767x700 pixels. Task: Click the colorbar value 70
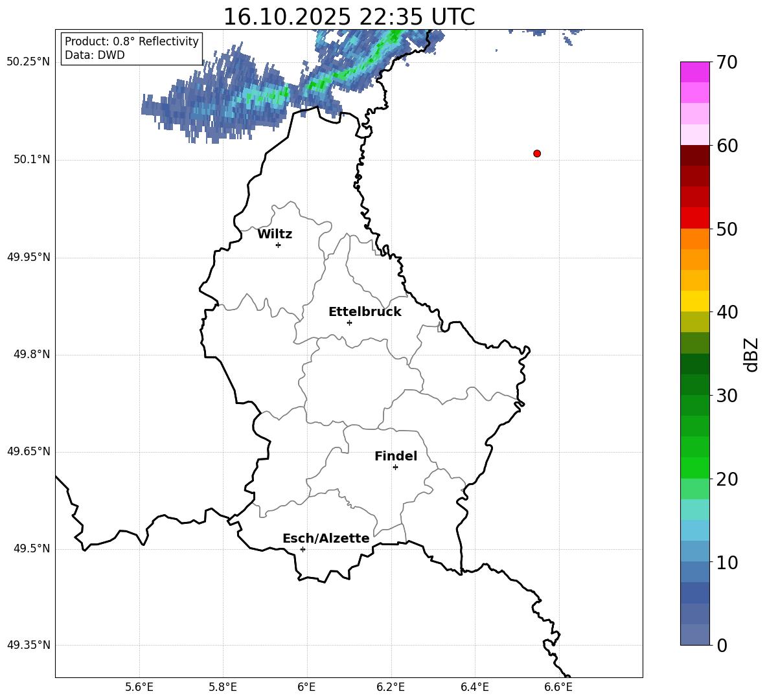click(727, 62)
